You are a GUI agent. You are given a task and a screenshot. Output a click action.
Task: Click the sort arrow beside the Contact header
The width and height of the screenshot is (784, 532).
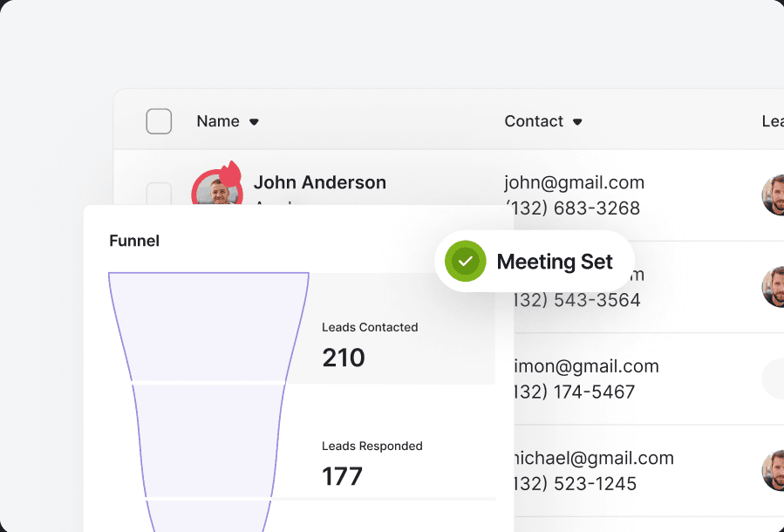[x=577, y=122]
